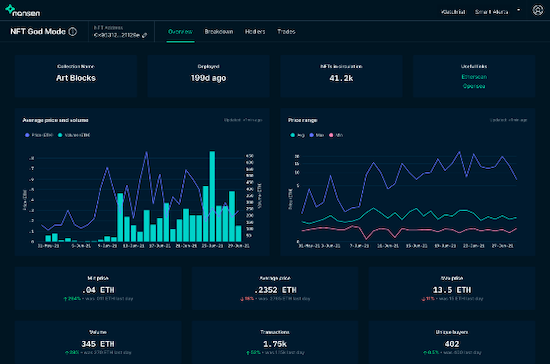Expand the dropdown arrow next to Smart Alerts
Viewport: 550px width, 364px height.
518,10
